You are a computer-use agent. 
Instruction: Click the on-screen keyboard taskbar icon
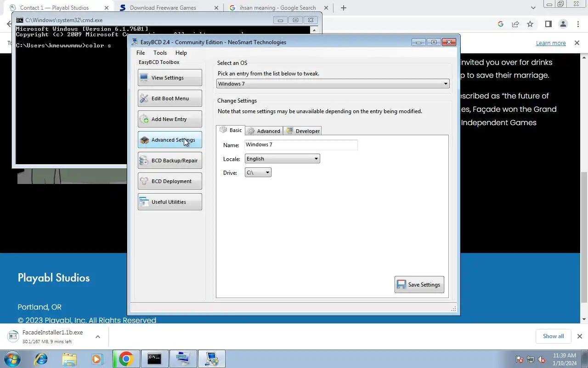point(183,359)
